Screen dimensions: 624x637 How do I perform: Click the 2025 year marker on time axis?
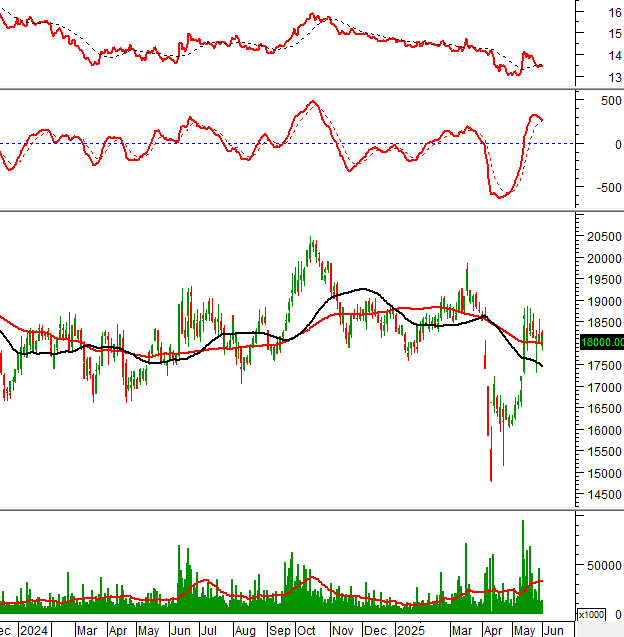(411, 630)
